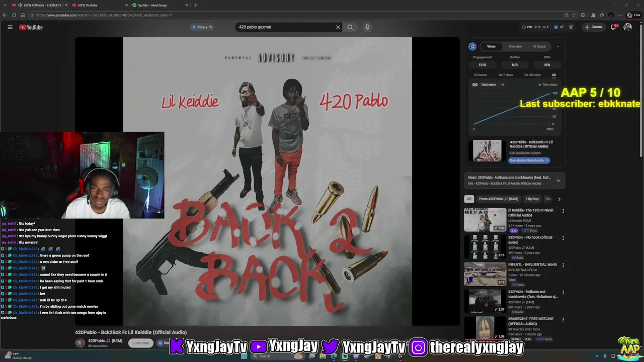Screen dimensions: 644x362
Task: Close the Spotify – Liked Songs tab
Action: [187, 5]
